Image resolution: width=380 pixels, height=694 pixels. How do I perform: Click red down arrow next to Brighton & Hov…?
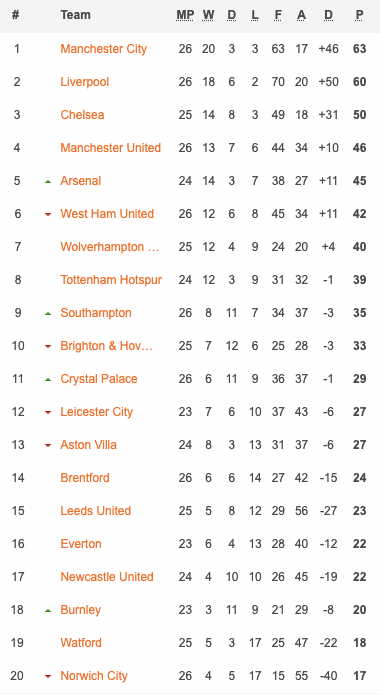(x=48, y=346)
